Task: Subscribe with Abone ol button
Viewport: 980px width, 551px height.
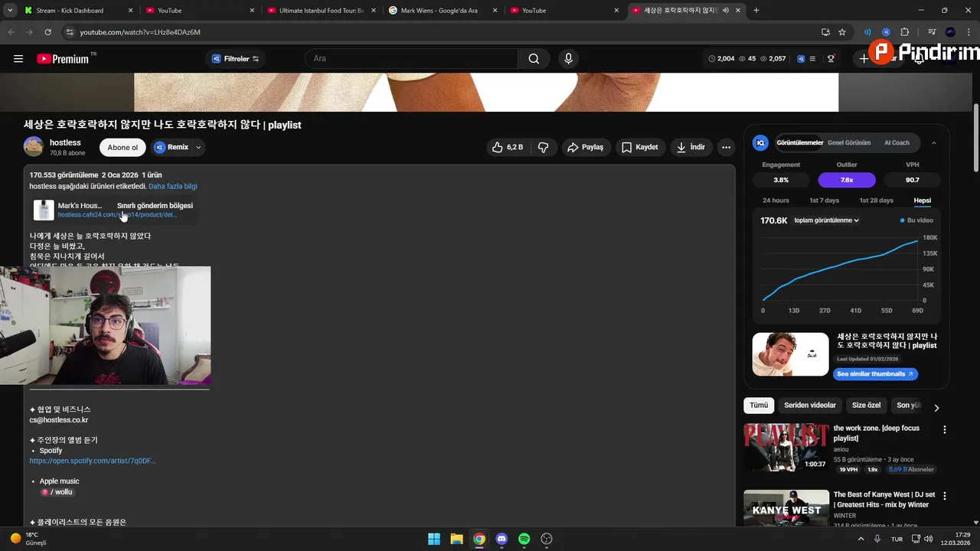Action: (x=122, y=148)
